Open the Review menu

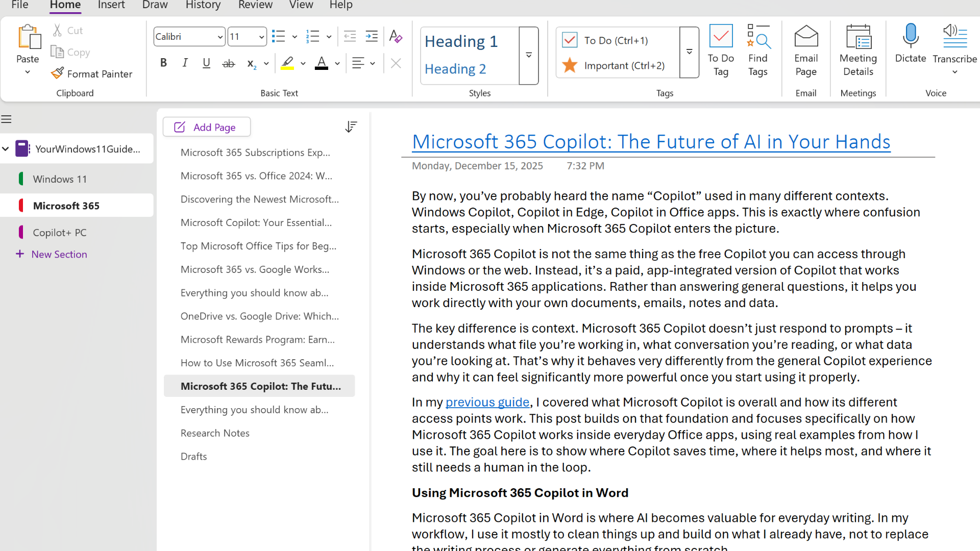pos(255,5)
